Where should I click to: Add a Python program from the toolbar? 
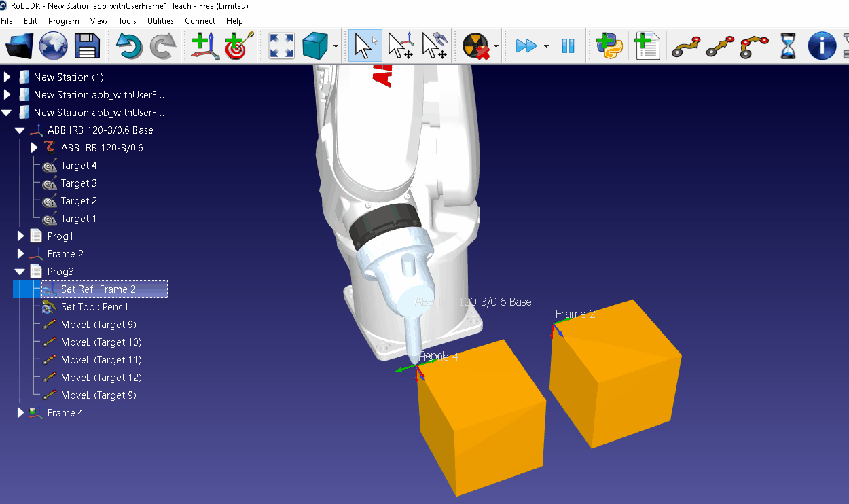click(x=609, y=46)
